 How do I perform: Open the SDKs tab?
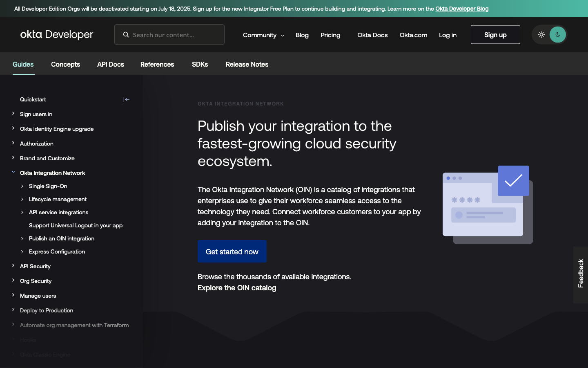click(x=200, y=64)
